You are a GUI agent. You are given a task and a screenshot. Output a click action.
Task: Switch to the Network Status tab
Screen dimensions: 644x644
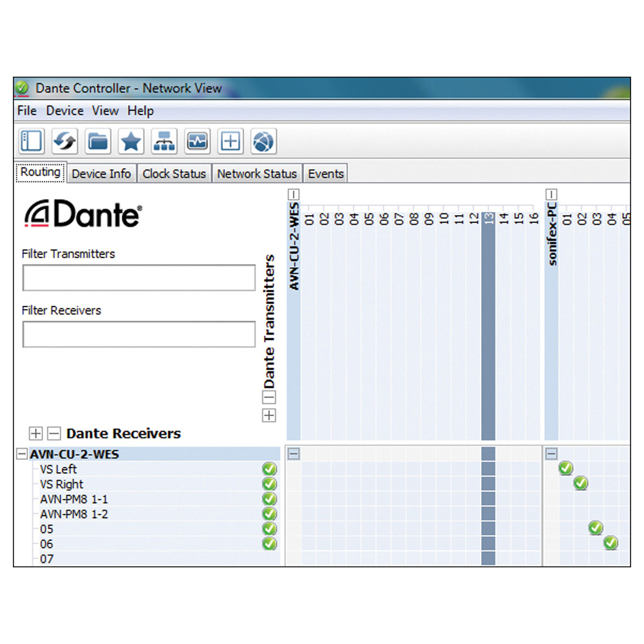(x=257, y=174)
